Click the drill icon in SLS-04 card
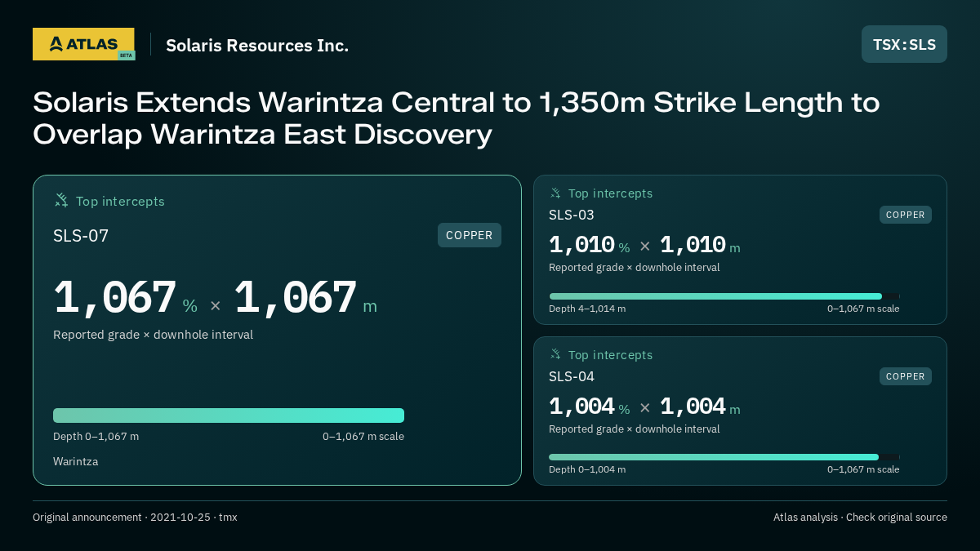 pos(555,354)
